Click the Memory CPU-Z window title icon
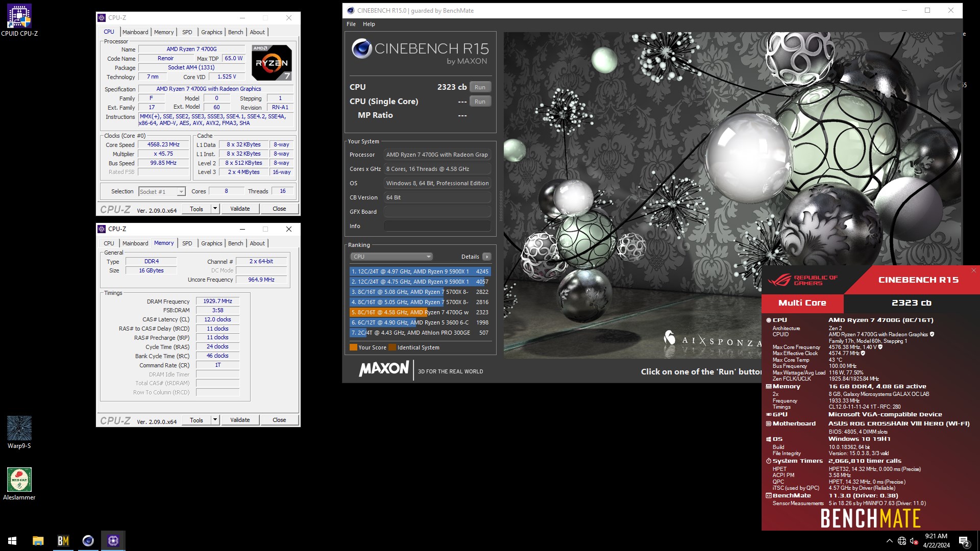 (x=102, y=229)
